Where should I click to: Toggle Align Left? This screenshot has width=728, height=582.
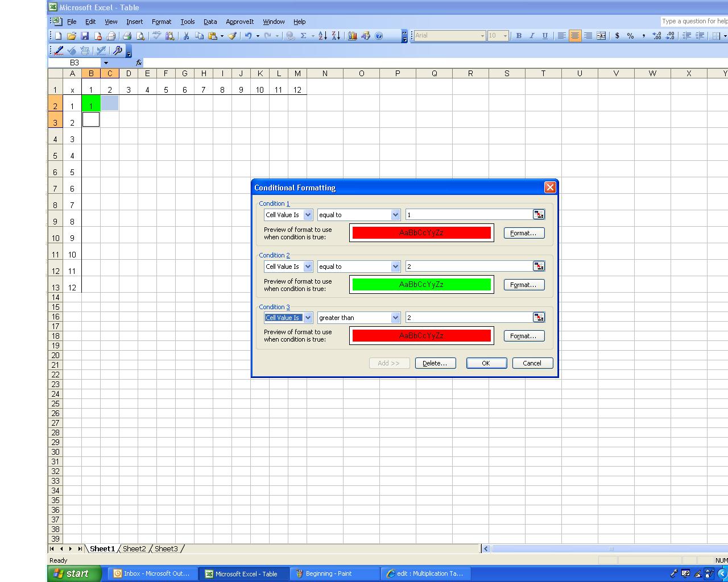pos(561,36)
